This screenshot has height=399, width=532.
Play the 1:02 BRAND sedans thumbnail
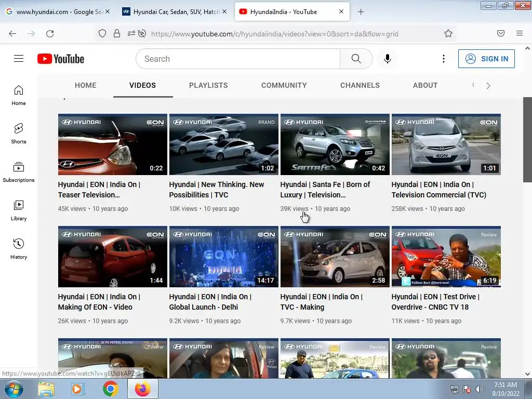223,144
